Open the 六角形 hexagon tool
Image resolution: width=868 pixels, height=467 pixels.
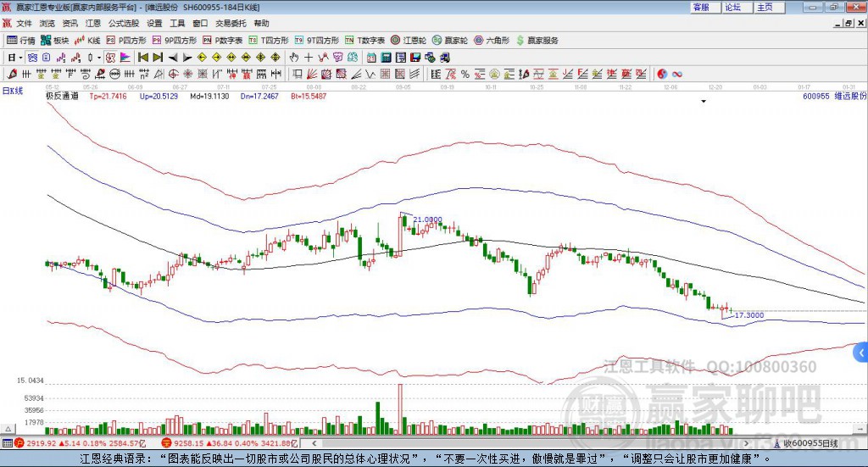pyautogui.click(x=491, y=40)
